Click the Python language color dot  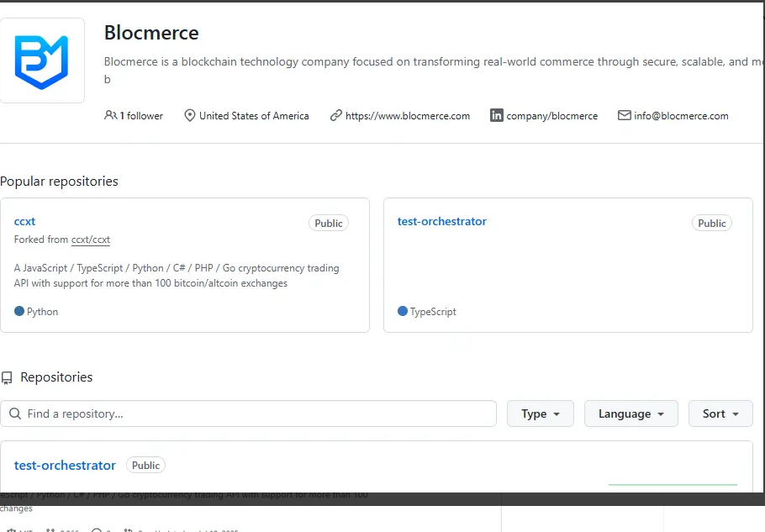tap(19, 312)
